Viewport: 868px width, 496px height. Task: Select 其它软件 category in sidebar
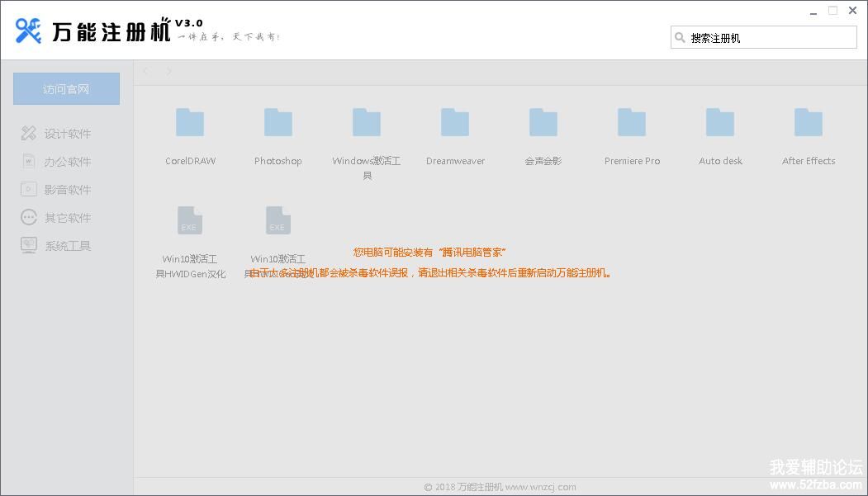click(56, 217)
